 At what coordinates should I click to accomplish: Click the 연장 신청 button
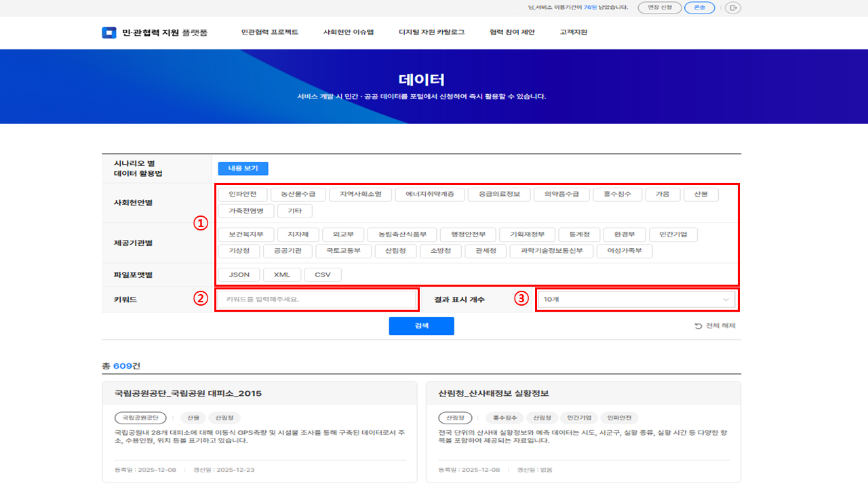(659, 8)
